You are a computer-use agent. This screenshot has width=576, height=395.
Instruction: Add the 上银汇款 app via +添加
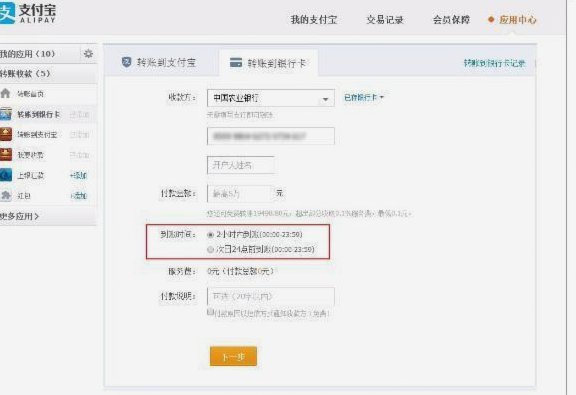click(79, 176)
